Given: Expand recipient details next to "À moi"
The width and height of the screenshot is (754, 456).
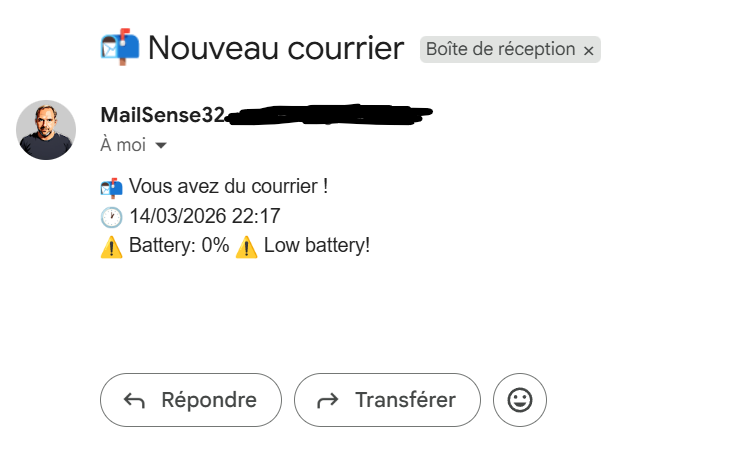Looking at the screenshot, I should point(160,146).
